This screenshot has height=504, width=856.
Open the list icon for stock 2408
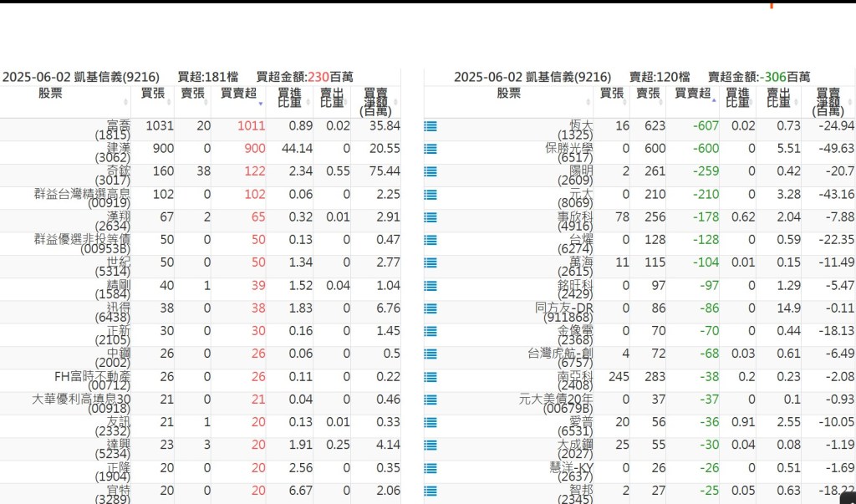[431, 377]
